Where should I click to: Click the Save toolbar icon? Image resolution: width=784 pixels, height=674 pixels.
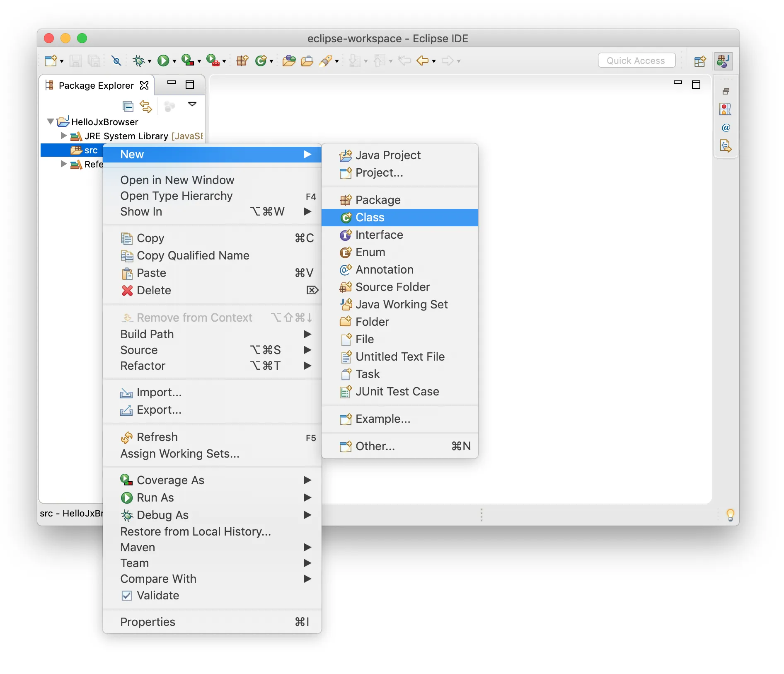click(75, 61)
